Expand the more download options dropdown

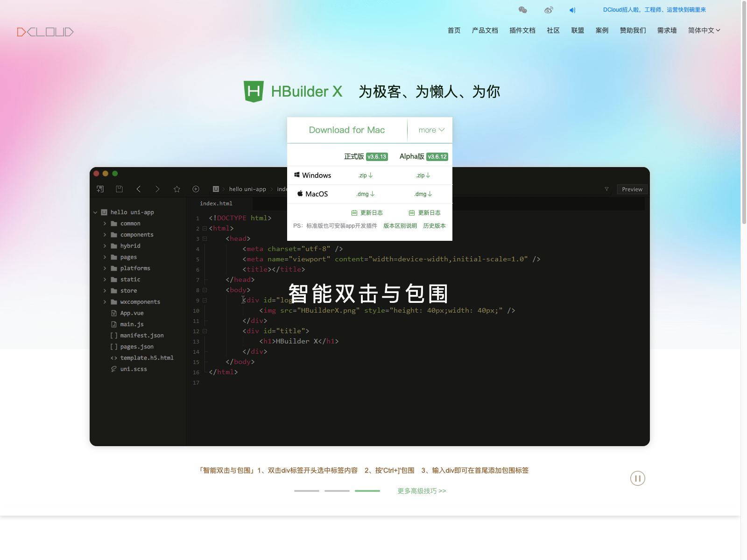[x=432, y=130]
